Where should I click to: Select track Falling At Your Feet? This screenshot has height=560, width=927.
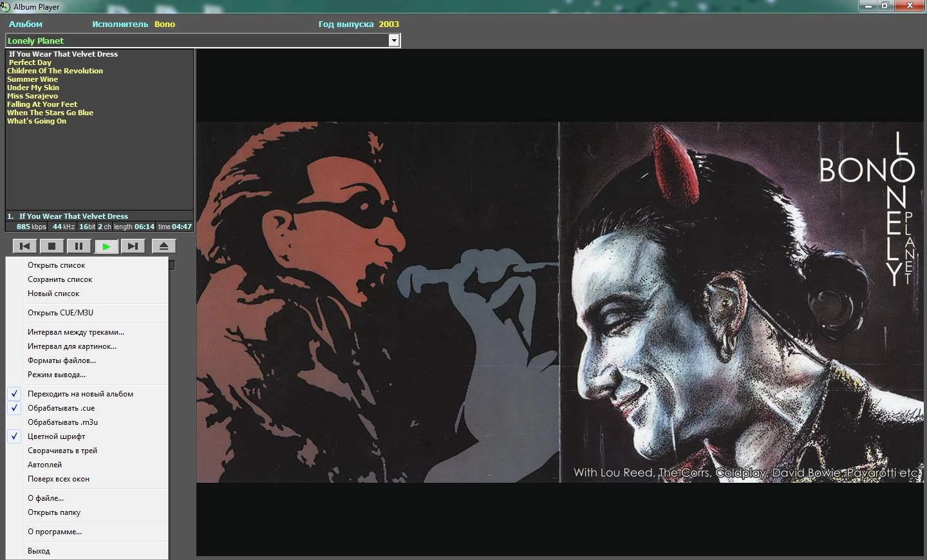coord(42,104)
